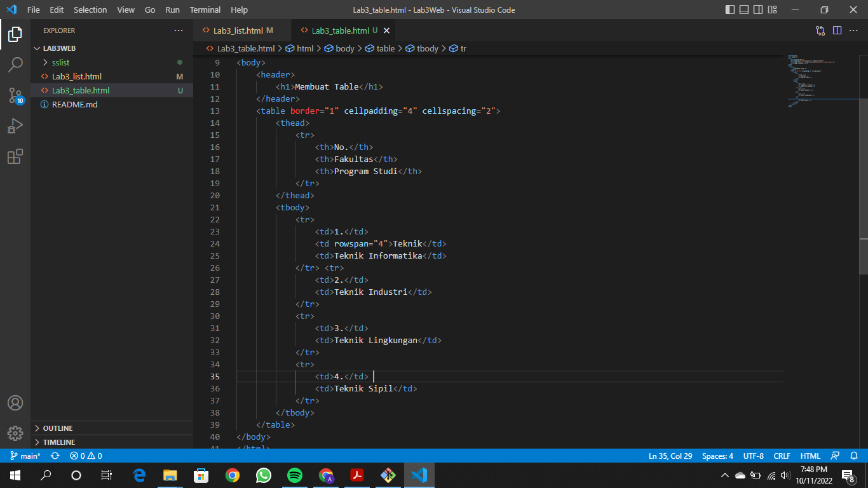Screen dimensions: 868x488
Task: Toggle secondary side bar layout button
Action: 758,10
